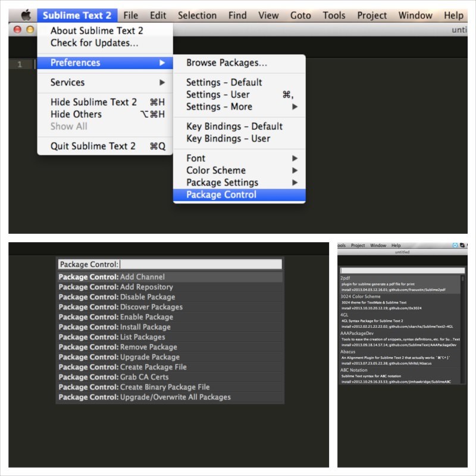The width and height of the screenshot is (476, 476).
Task: Select the ABC Notation package entry
Action: coord(400,376)
